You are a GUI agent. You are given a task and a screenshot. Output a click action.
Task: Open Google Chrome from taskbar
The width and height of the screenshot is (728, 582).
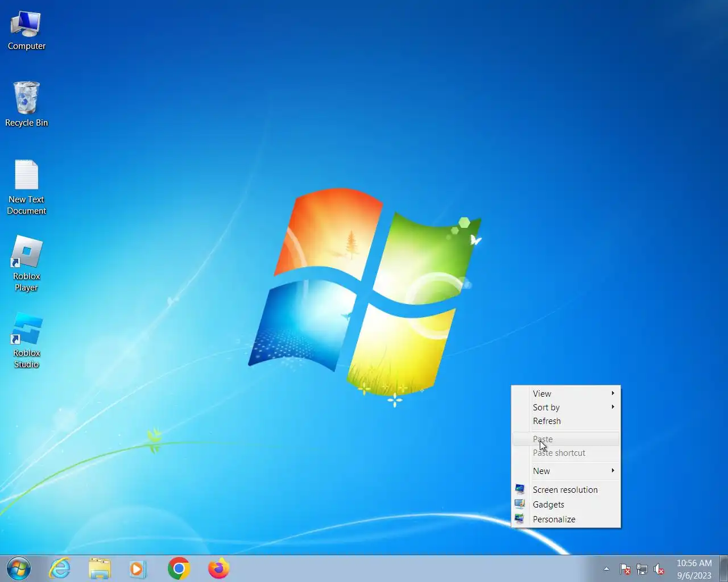coord(179,568)
